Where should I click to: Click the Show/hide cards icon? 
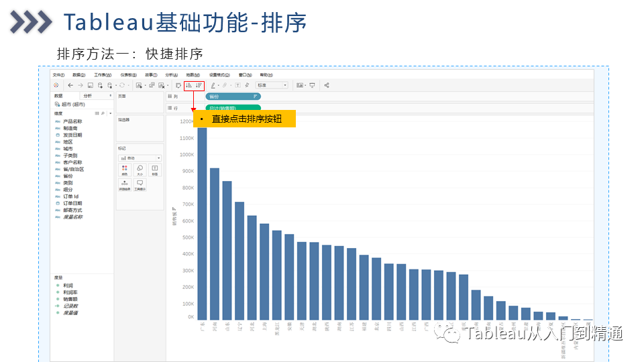[300, 85]
